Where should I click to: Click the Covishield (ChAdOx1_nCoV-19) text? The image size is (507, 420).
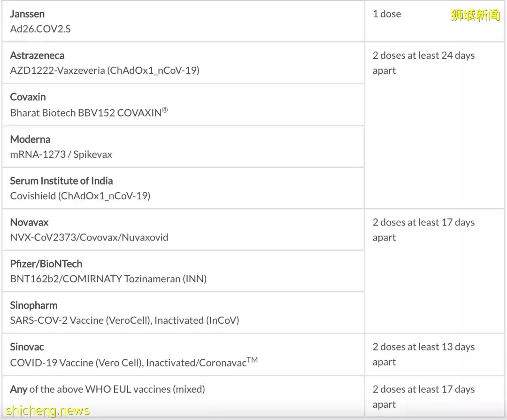[80, 196]
